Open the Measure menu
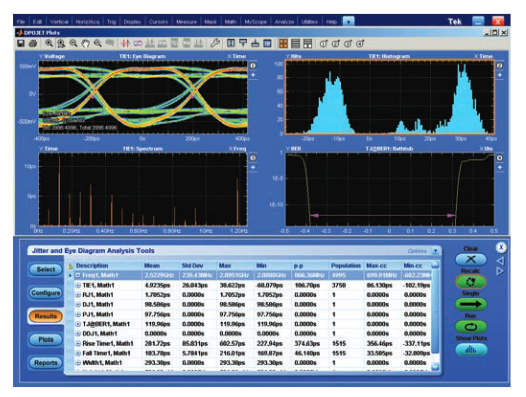526x397 pixels. point(187,22)
